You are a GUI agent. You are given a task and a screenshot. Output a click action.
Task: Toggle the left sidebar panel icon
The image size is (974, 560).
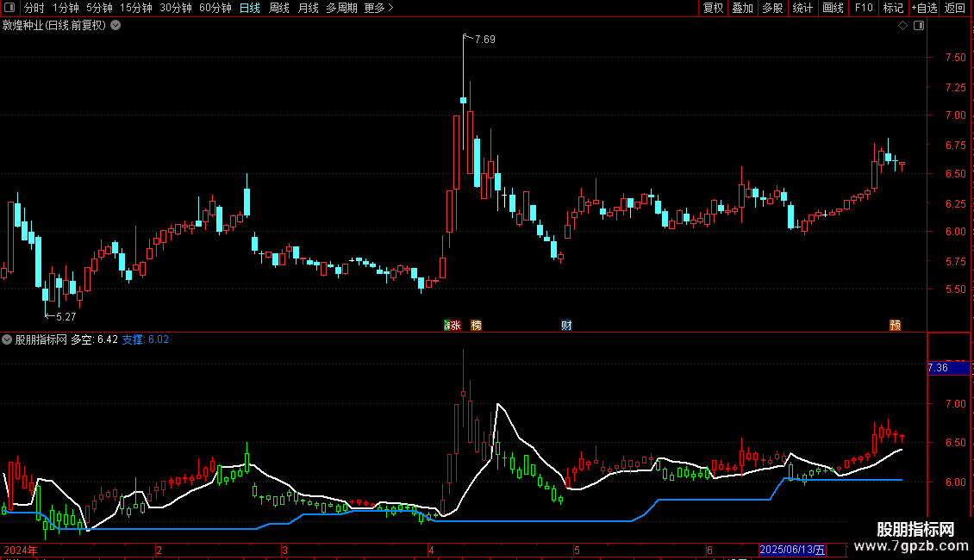9,8
